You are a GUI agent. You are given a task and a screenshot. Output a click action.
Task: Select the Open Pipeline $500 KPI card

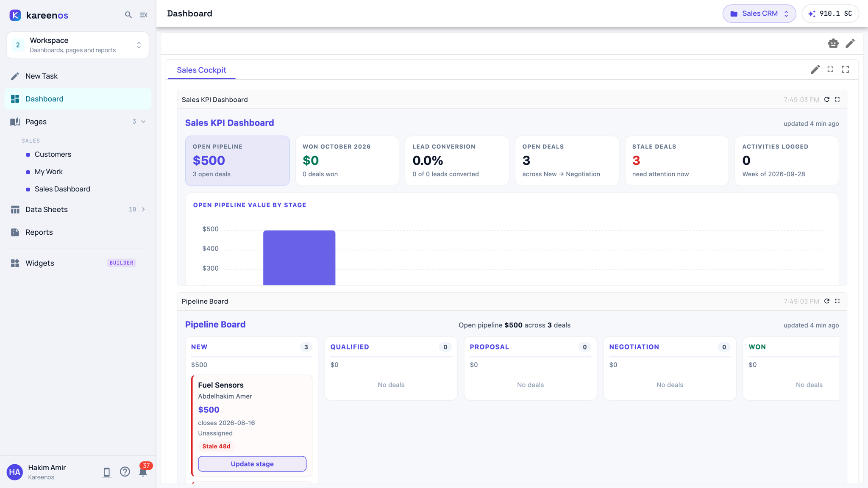click(237, 161)
